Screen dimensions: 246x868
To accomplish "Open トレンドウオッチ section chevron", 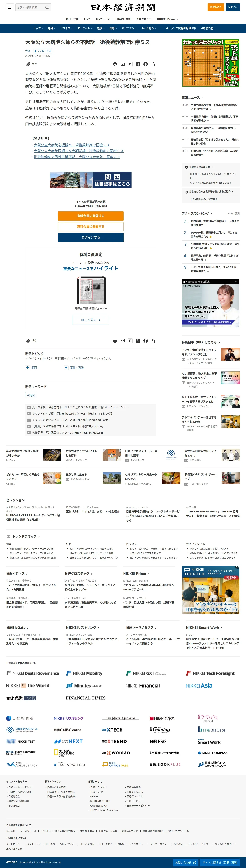I will (39, 536).
